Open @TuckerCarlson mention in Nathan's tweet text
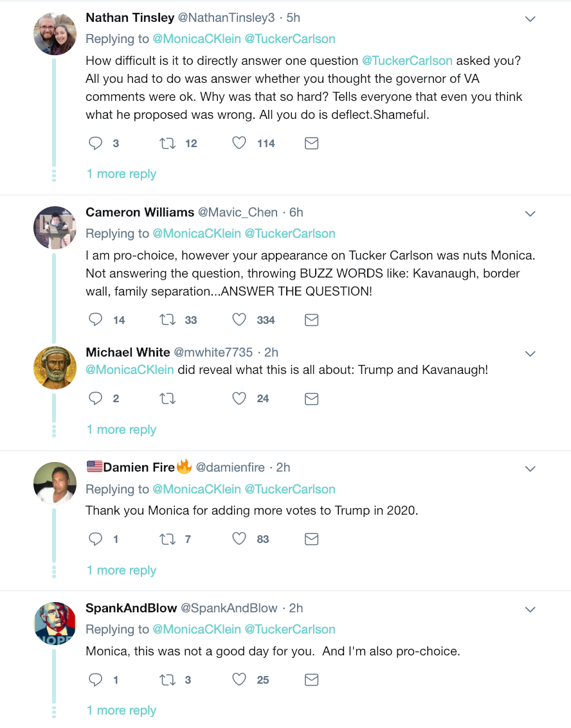 click(x=407, y=60)
